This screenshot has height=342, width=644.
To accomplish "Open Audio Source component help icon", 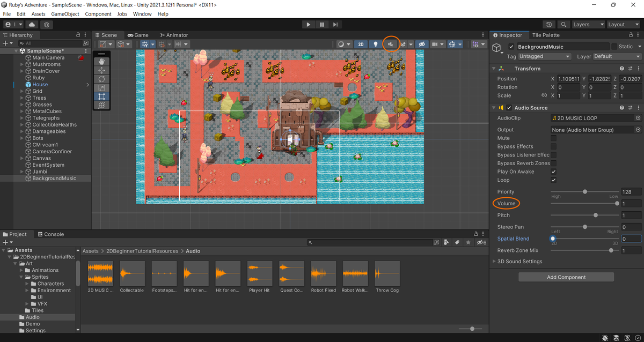I will (x=622, y=107).
